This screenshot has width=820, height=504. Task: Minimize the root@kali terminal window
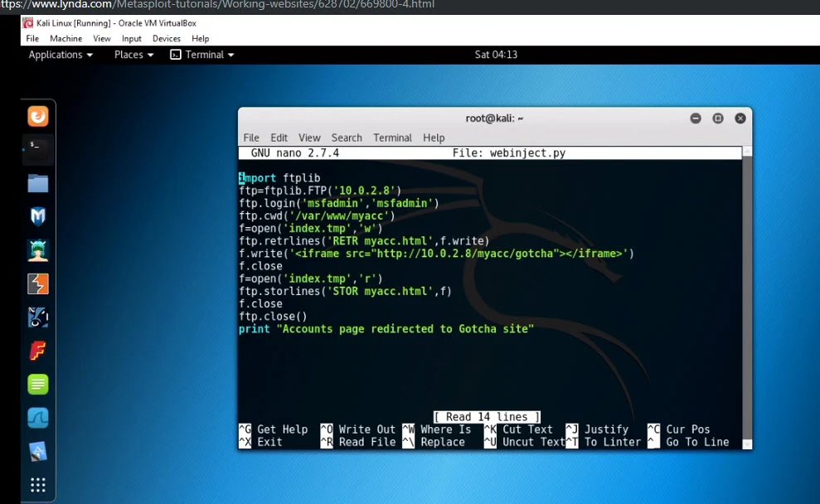click(696, 119)
